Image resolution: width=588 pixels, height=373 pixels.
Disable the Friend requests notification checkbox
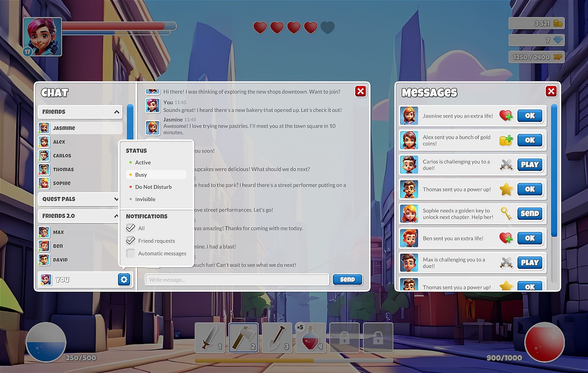[x=131, y=240]
